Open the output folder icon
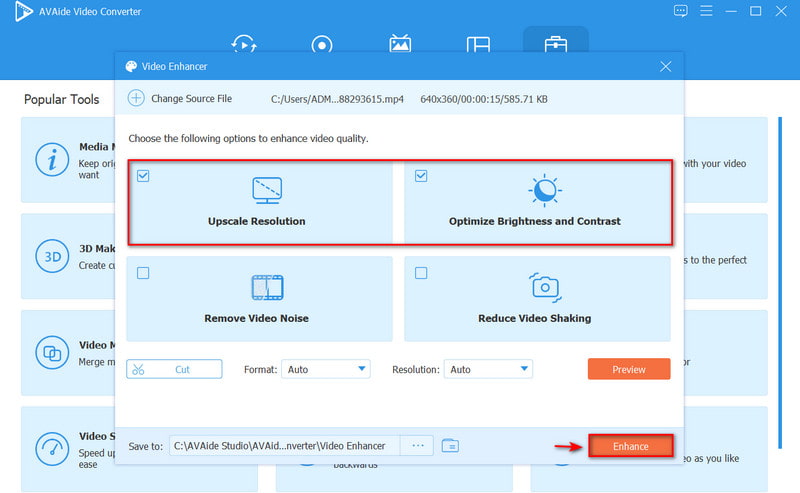Viewport: 800px width, 493px height. [x=450, y=446]
